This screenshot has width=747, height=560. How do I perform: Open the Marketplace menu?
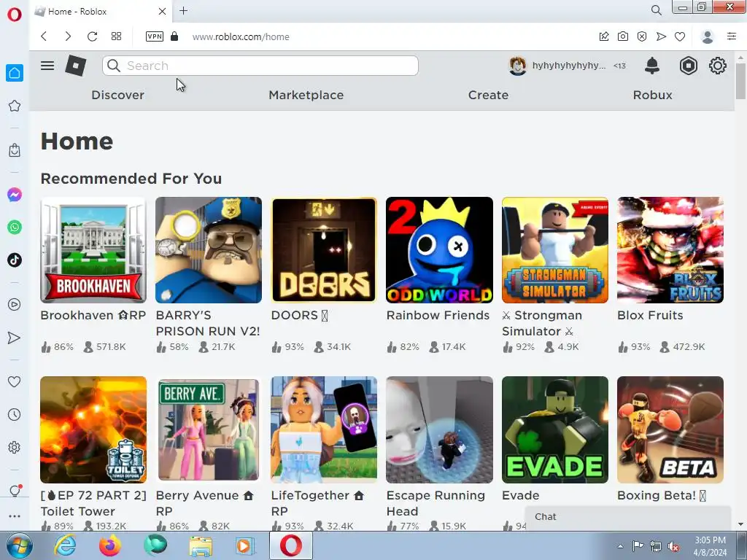pos(306,95)
